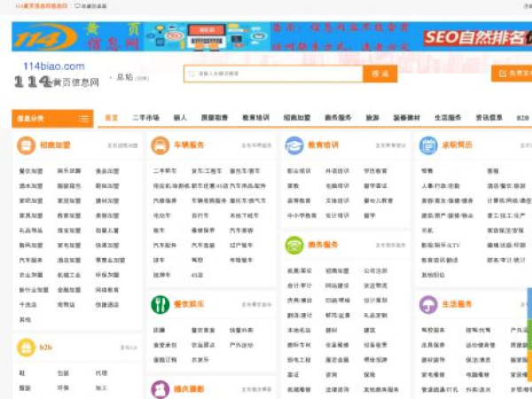Click the 婚庆摄影 purple icon
This screenshot has height=399, width=532.
point(160,389)
